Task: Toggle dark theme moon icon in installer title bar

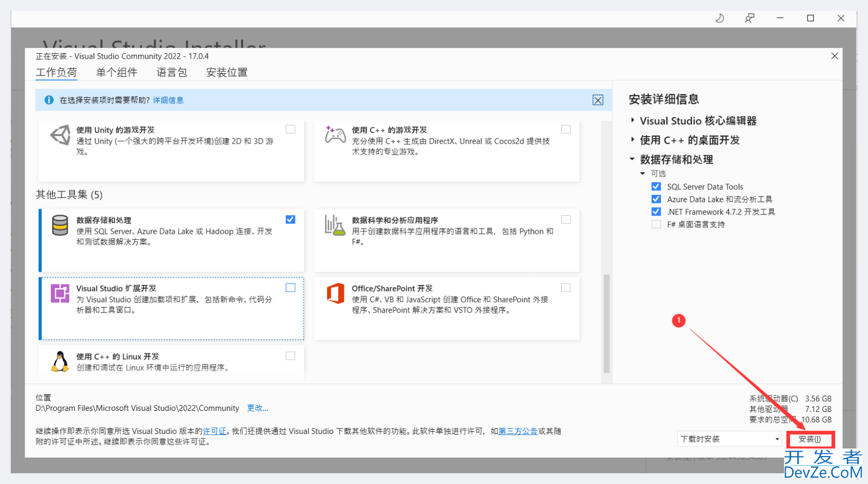Action: 719,18
